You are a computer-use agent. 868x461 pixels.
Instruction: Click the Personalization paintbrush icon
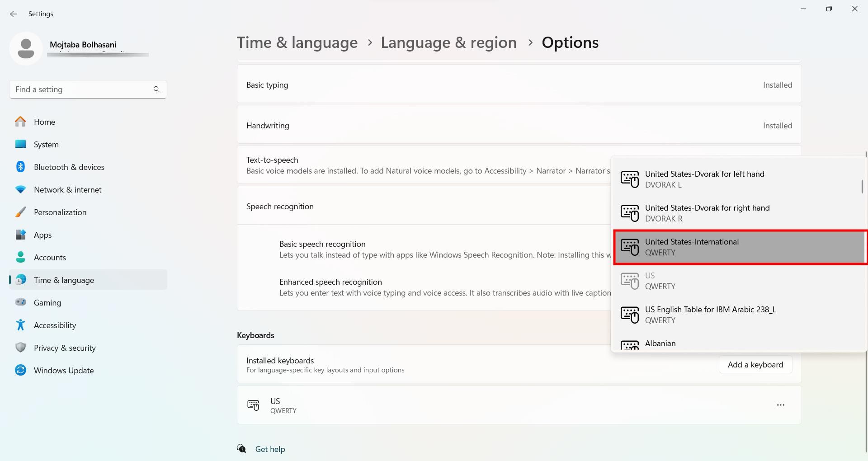[20, 212]
